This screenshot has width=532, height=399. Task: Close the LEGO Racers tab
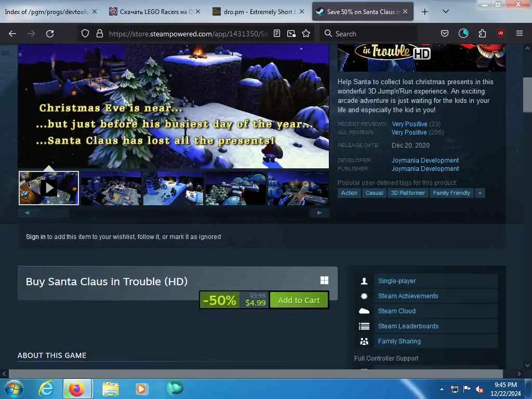pos(198,11)
